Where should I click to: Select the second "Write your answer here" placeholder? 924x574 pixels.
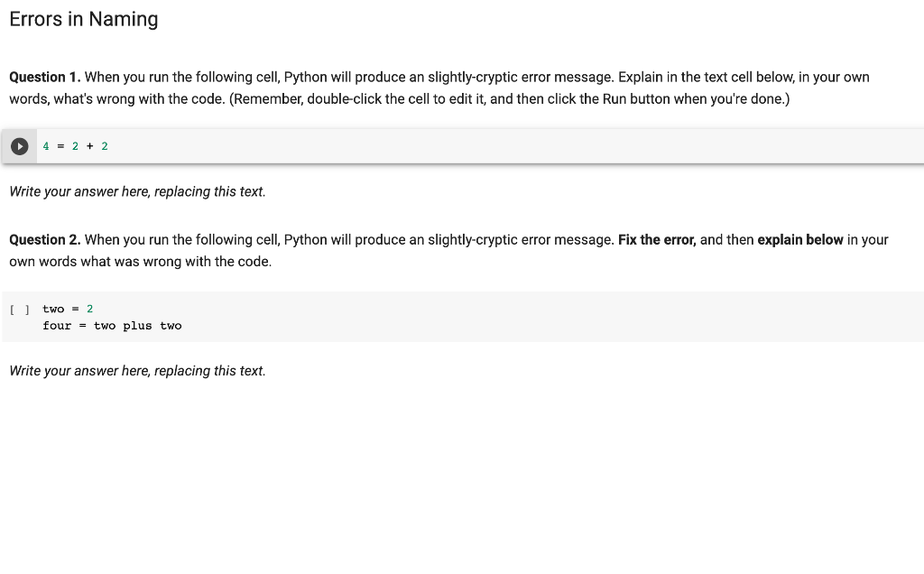click(x=137, y=371)
